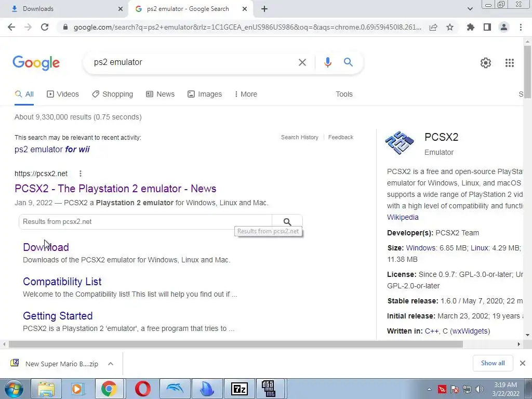Click into the ps2 emulator search field
This screenshot has height=399, width=532.
[190, 62]
